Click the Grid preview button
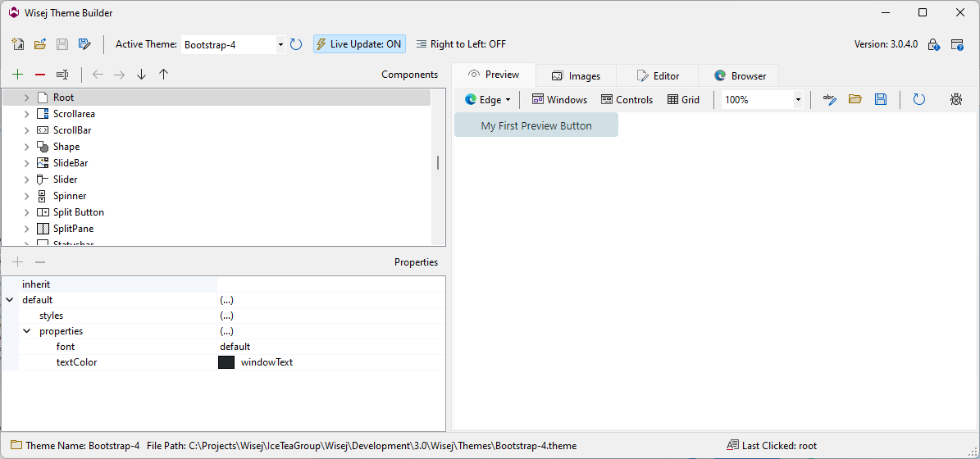Viewport: 980px width, 459px height. [x=683, y=99]
